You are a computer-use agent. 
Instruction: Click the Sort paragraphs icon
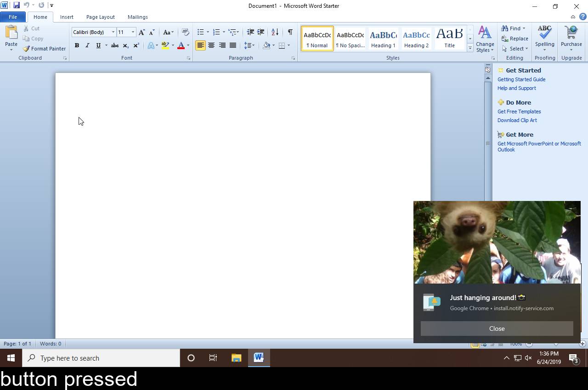pyautogui.click(x=275, y=32)
